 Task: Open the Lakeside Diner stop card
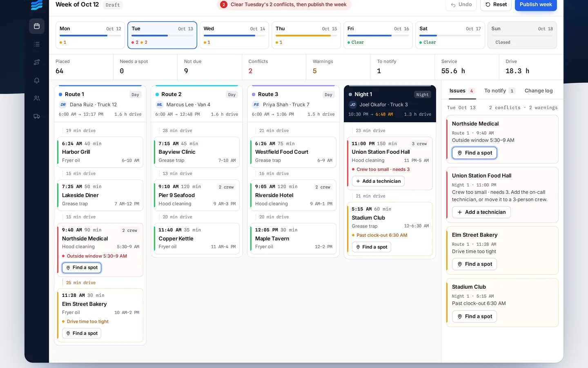pyautogui.click(x=100, y=195)
